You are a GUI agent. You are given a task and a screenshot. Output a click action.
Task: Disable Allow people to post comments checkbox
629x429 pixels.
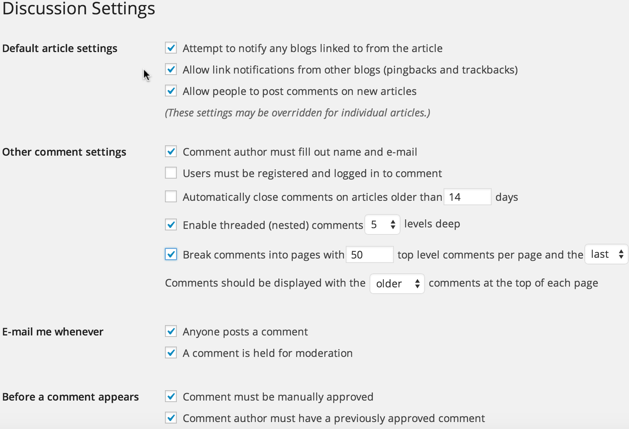(x=171, y=91)
